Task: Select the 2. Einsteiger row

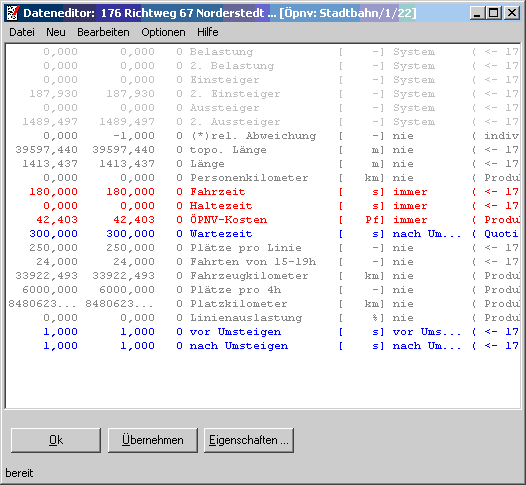Action: [263, 94]
